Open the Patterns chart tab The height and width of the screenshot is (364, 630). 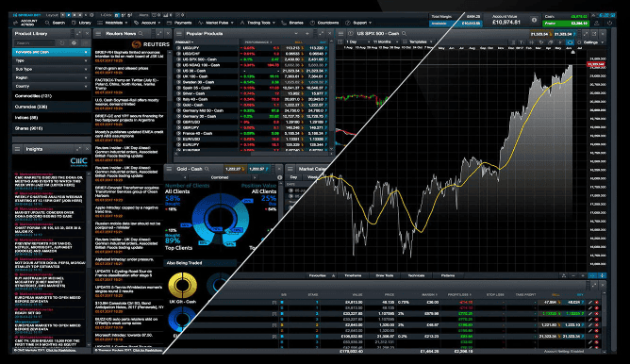pos(448,275)
